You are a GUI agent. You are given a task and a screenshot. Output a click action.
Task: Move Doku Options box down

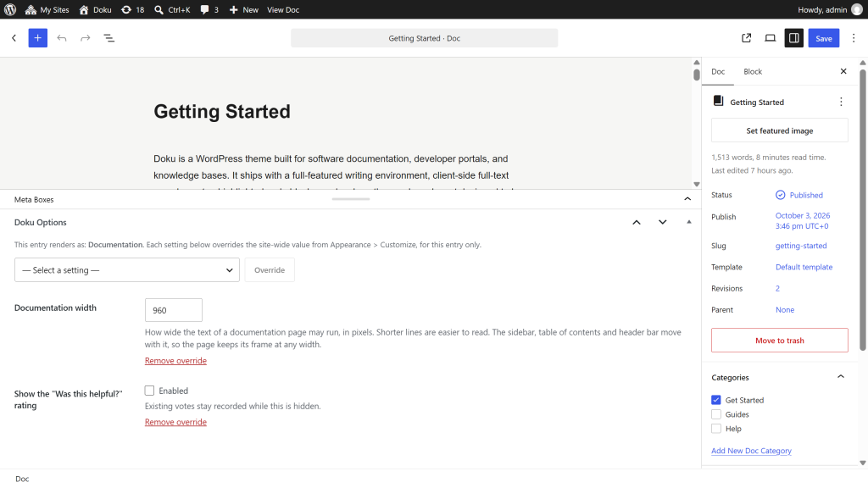(x=663, y=222)
